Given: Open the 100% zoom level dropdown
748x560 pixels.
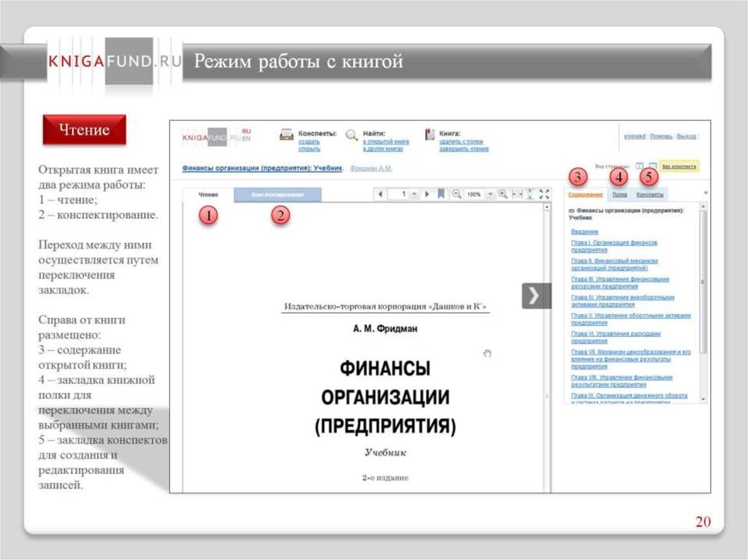Looking at the screenshot, I should 490,194.
